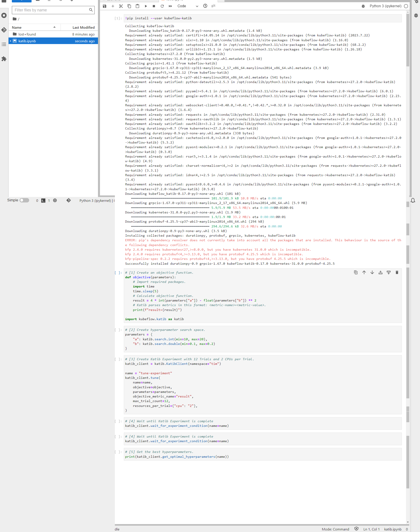Interrupt the kernel with the stop button

pyautogui.click(x=154, y=6)
